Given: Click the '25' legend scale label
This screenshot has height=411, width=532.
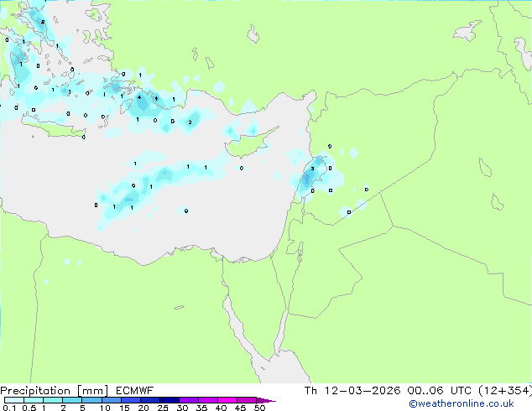Looking at the screenshot, I should 163,408.
